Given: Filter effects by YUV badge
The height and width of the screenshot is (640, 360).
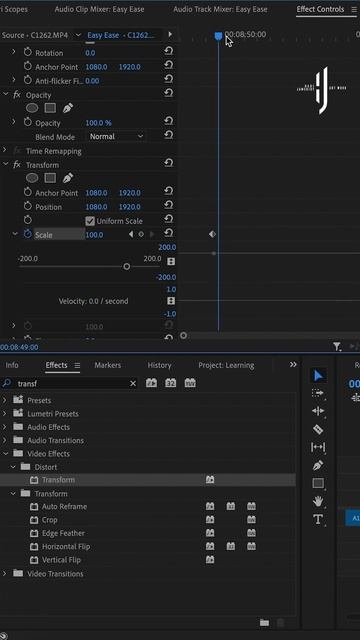Looking at the screenshot, I should pyautogui.click(x=190, y=383).
